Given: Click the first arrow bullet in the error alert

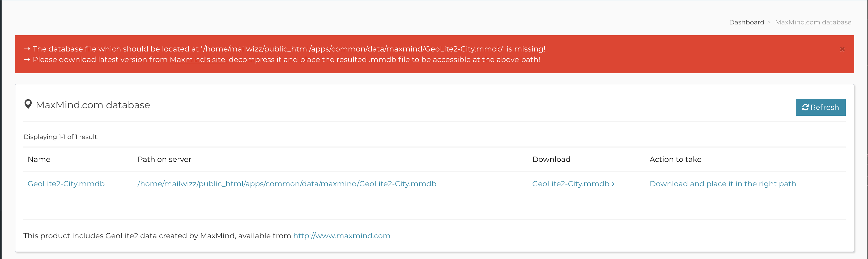Looking at the screenshot, I should point(27,49).
